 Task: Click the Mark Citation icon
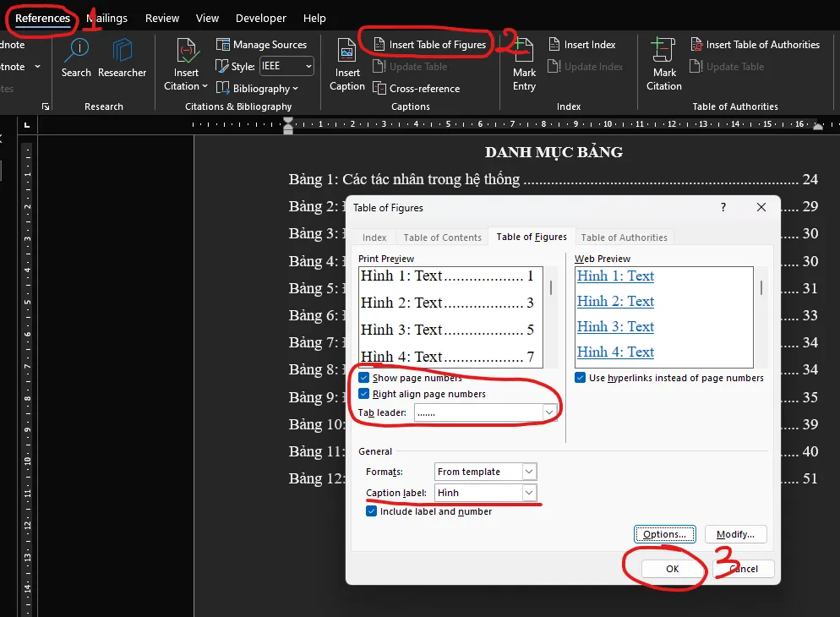(x=663, y=50)
